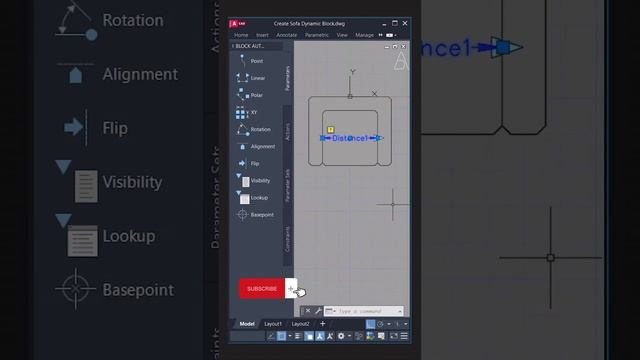Open the dropdown arrow next to object snap
Screen dimensions: 640x360
coord(290,336)
